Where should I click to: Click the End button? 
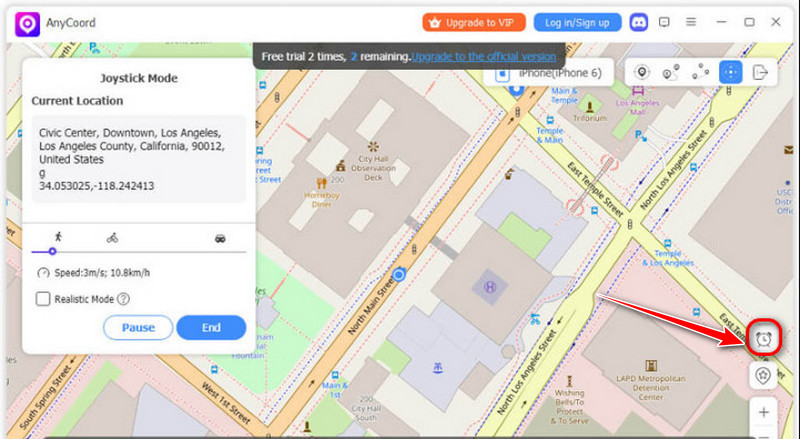[x=211, y=327]
